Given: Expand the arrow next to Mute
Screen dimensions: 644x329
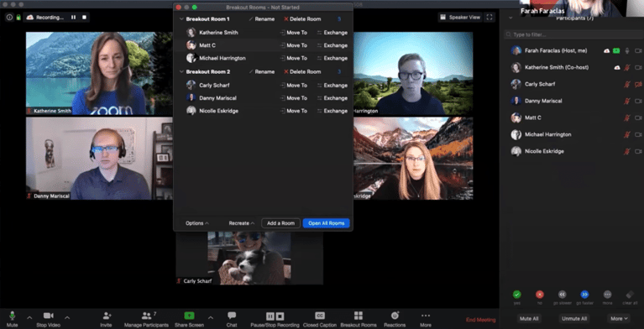Looking at the screenshot, I should click(x=29, y=317).
